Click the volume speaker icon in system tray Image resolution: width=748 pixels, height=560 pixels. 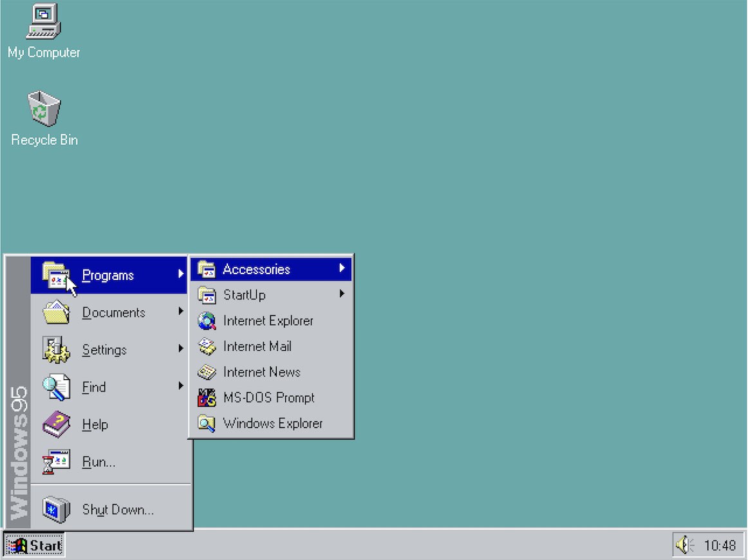tap(684, 545)
